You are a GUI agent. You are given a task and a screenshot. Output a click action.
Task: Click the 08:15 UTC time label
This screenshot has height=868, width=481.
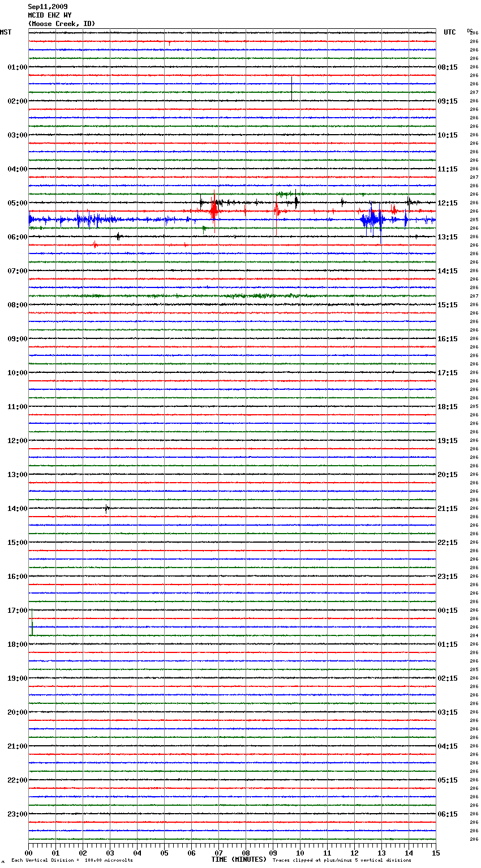click(448, 67)
